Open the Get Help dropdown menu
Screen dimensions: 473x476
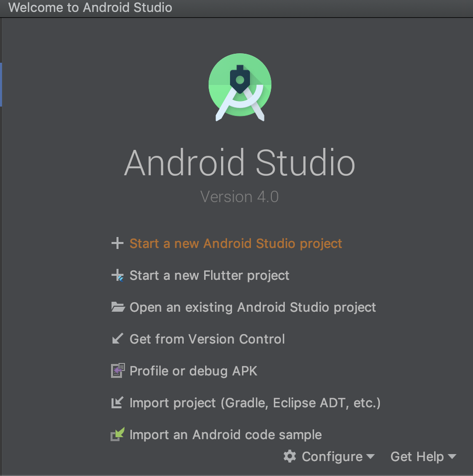pos(423,456)
